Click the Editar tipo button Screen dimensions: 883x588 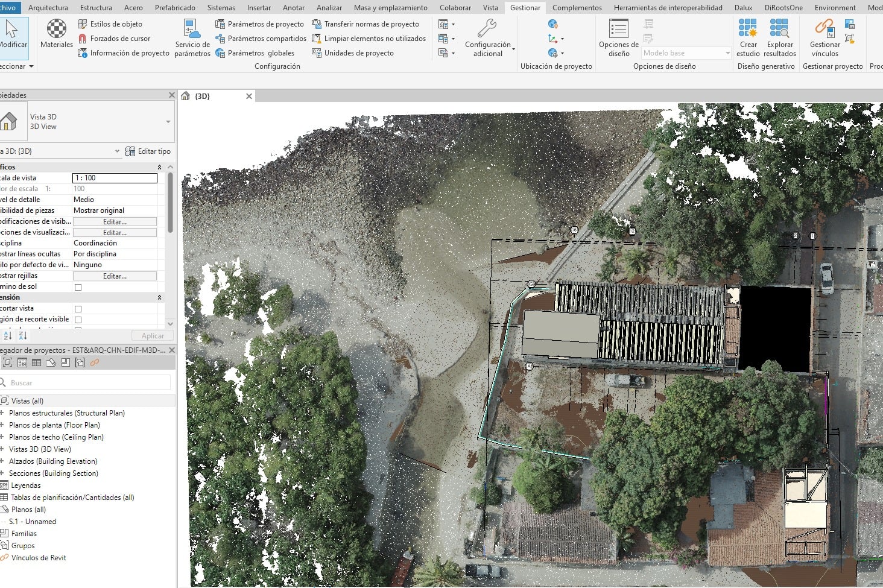click(x=148, y=151)
